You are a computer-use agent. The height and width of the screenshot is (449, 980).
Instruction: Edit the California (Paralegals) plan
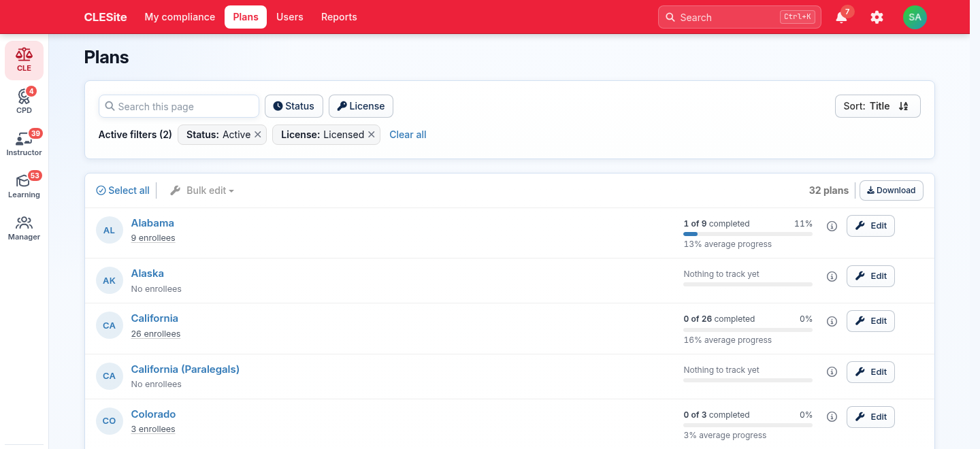click(870, 372)
